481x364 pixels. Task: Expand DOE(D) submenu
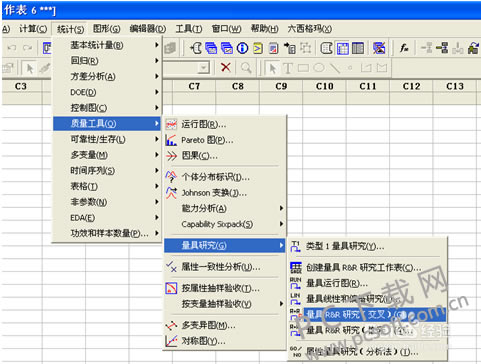click(x=107, y=92)
